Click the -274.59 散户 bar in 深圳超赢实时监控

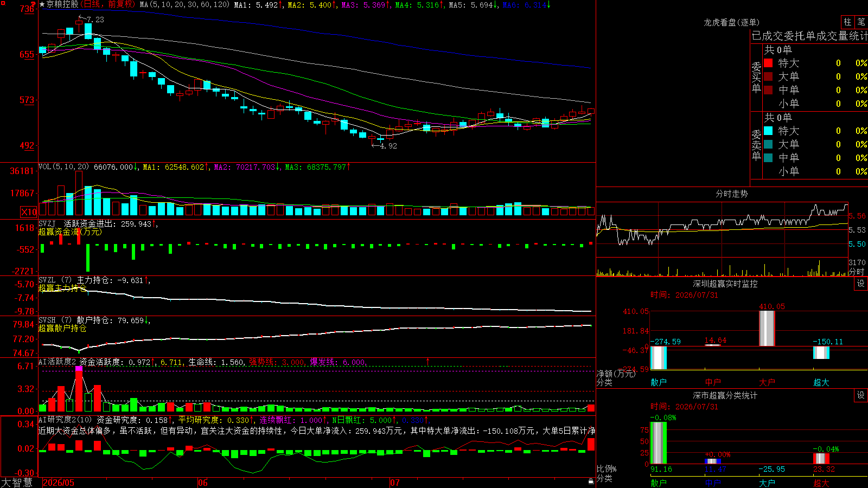(x=659, y=358)
